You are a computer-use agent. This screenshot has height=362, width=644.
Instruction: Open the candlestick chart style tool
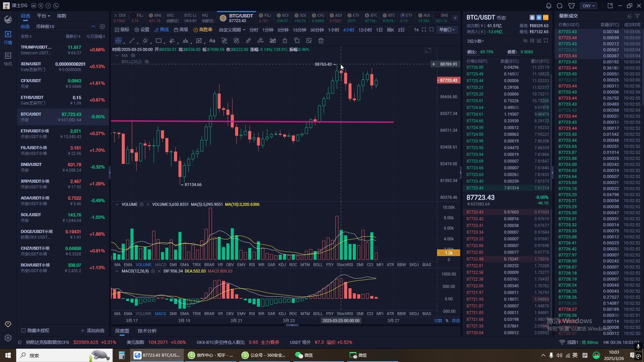(273, 41)
